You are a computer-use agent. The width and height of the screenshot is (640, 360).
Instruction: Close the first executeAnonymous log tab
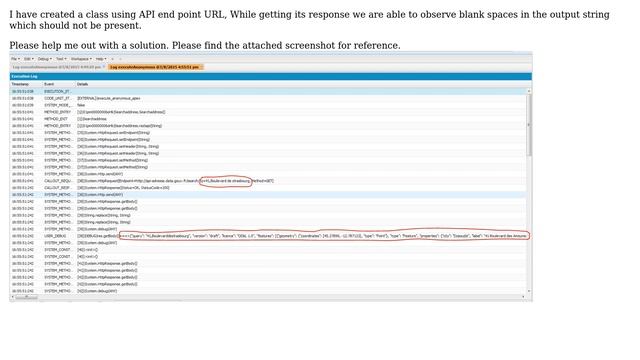point(104,67)
